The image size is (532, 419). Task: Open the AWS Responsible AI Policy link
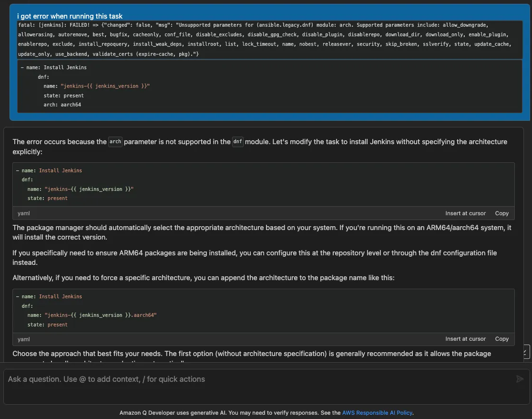coord(377,413)
